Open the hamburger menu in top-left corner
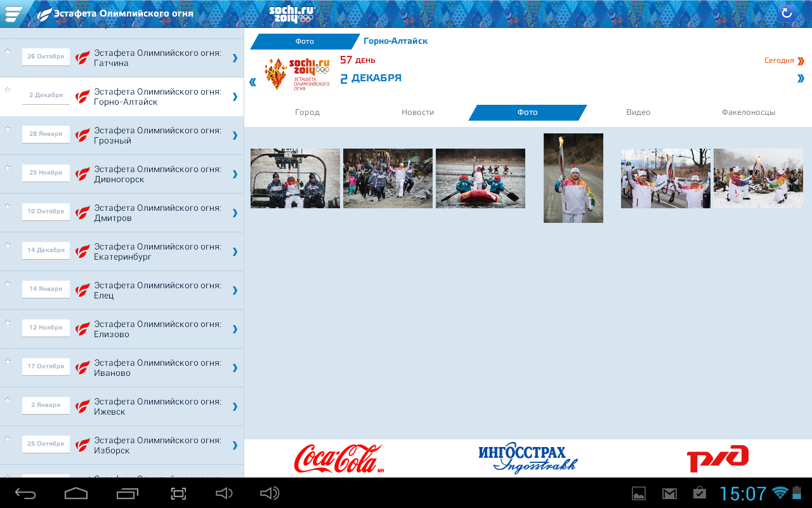The image size is (812, 508). (13, 13)
